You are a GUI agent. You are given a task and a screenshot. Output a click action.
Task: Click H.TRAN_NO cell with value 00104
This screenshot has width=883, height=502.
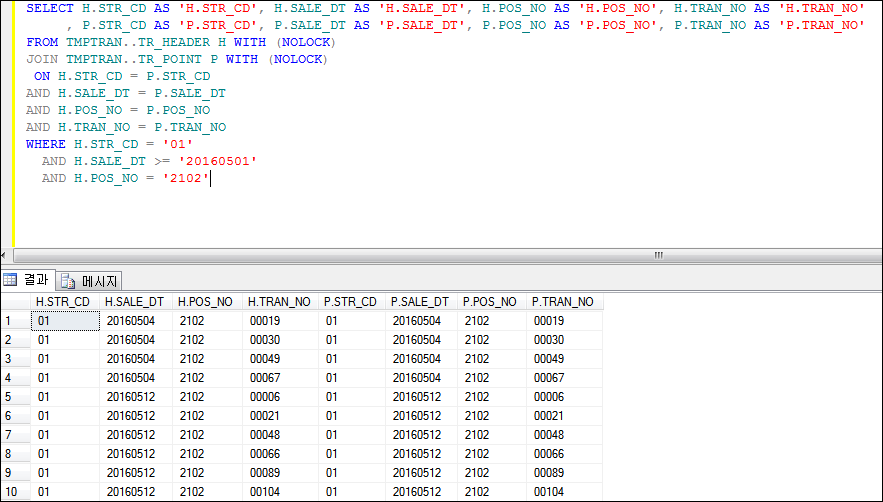280,492
